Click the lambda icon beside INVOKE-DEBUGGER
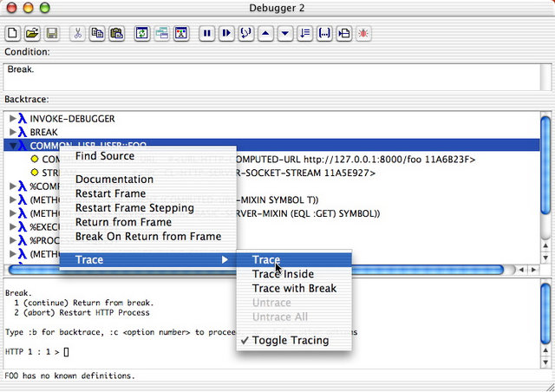Screen dimensions: 555x392 tap(23, 118)
